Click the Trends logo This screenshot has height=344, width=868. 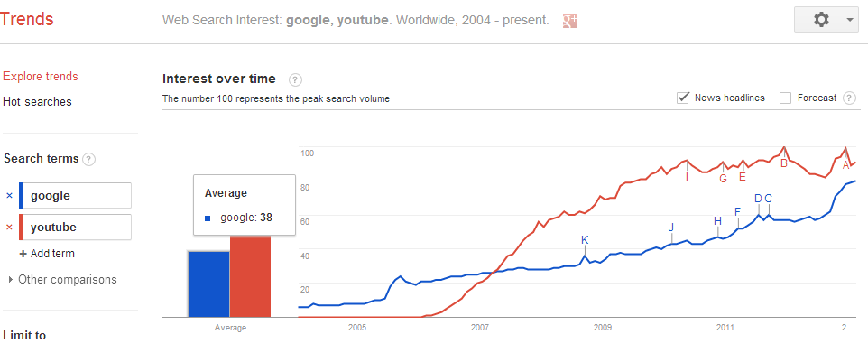pos(26,19)
